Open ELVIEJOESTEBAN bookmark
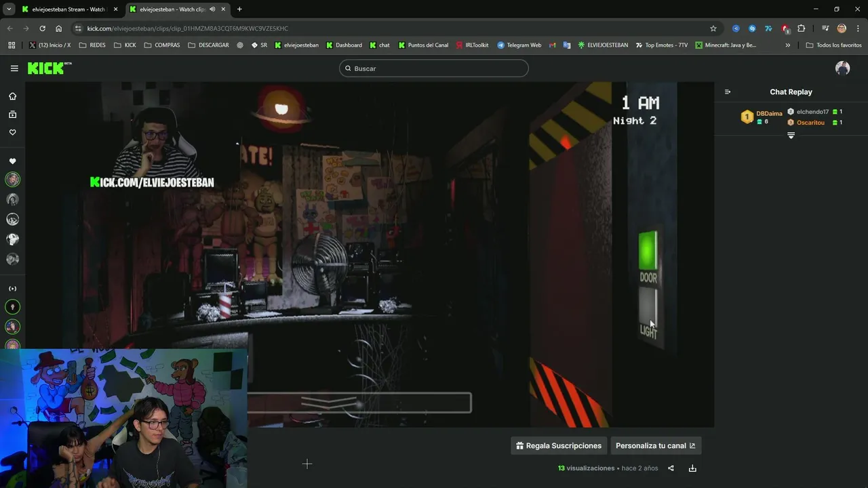Viewport: 868px width, 488px height. (603, 45)
